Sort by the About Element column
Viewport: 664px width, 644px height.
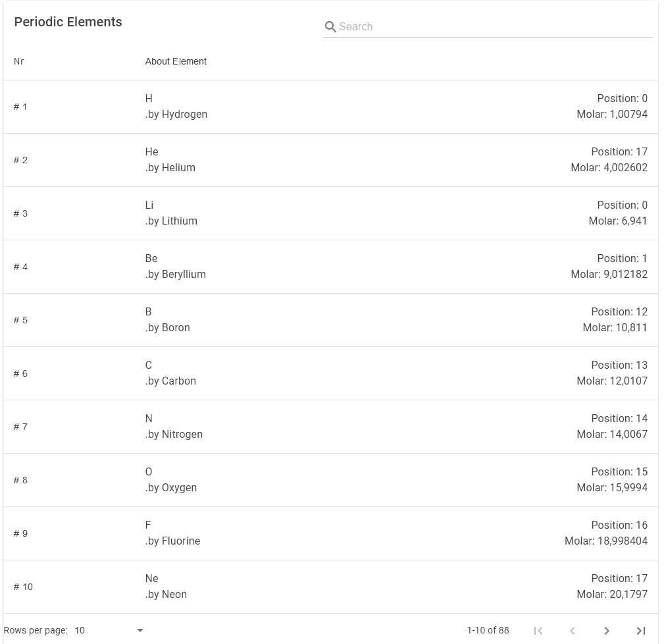pyautogui.click(x=176, y=61)
